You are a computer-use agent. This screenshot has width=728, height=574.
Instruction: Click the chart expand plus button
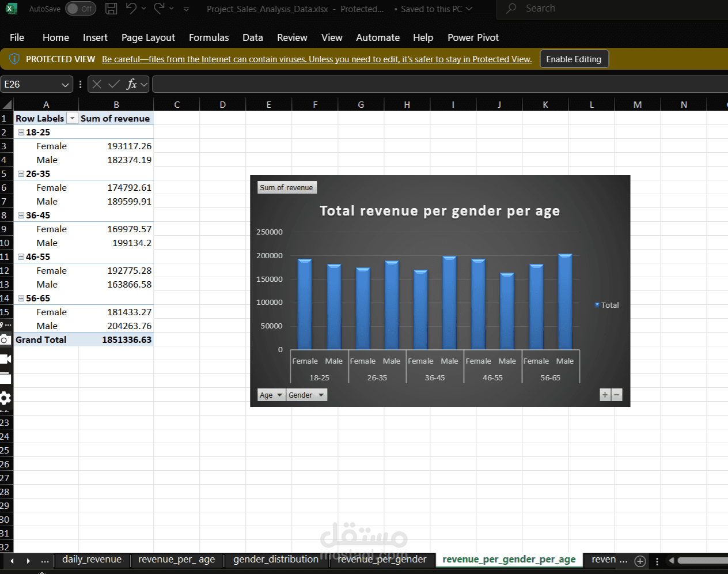click(x=605, y=395)
